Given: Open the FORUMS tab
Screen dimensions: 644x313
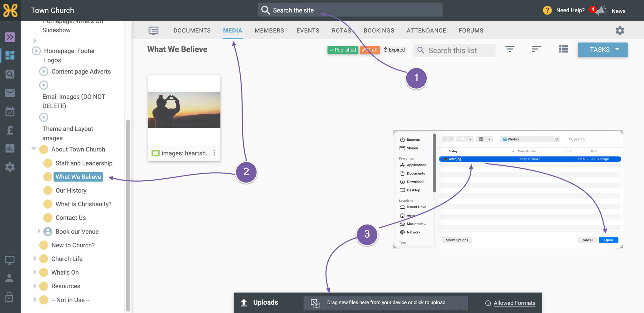Looking at the screenshot, I should tap(471, 31).
